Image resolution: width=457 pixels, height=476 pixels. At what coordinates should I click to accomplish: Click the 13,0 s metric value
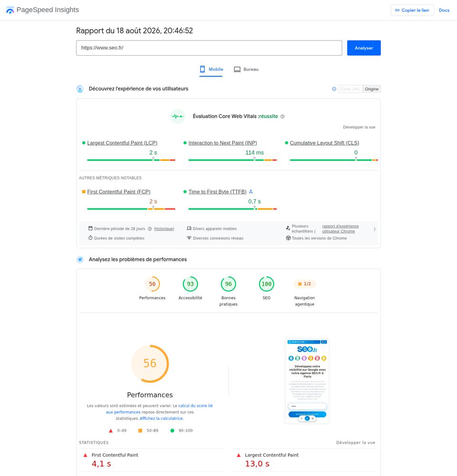click(257, 464)
